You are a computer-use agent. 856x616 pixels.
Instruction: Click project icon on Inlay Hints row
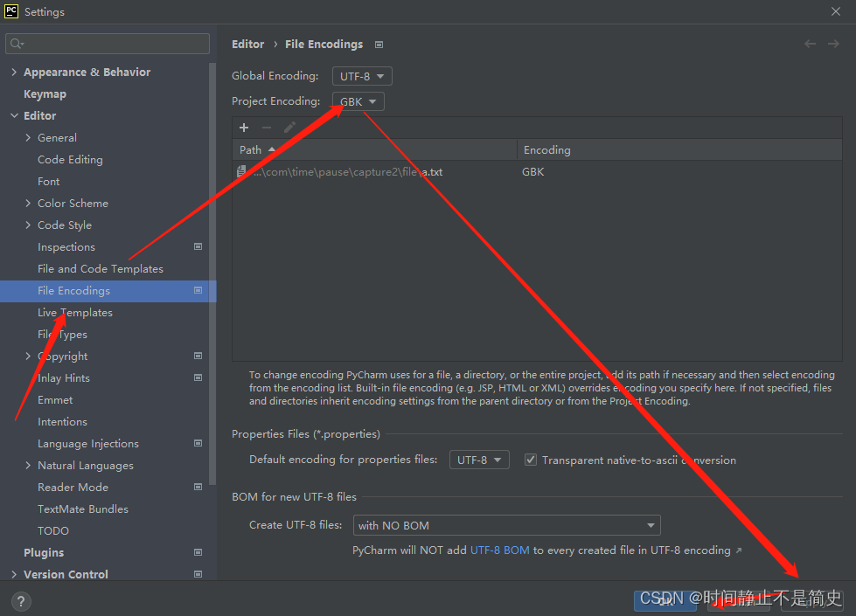pos(198,377)
